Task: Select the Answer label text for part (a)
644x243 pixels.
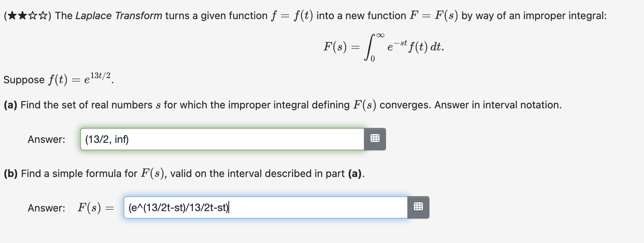Action: point(46,139)
